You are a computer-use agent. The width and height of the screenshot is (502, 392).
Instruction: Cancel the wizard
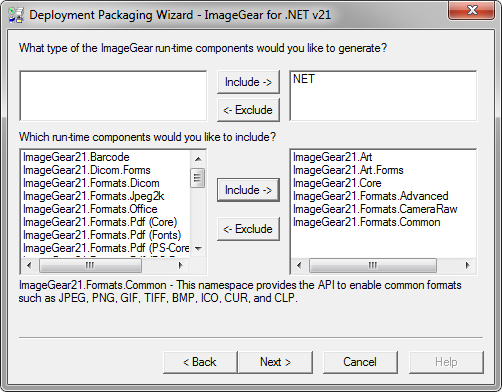360,362
